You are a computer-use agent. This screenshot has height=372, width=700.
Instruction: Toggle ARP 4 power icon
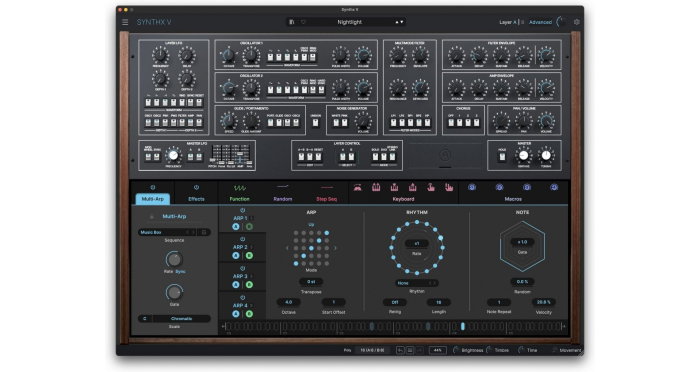point(242,298)
